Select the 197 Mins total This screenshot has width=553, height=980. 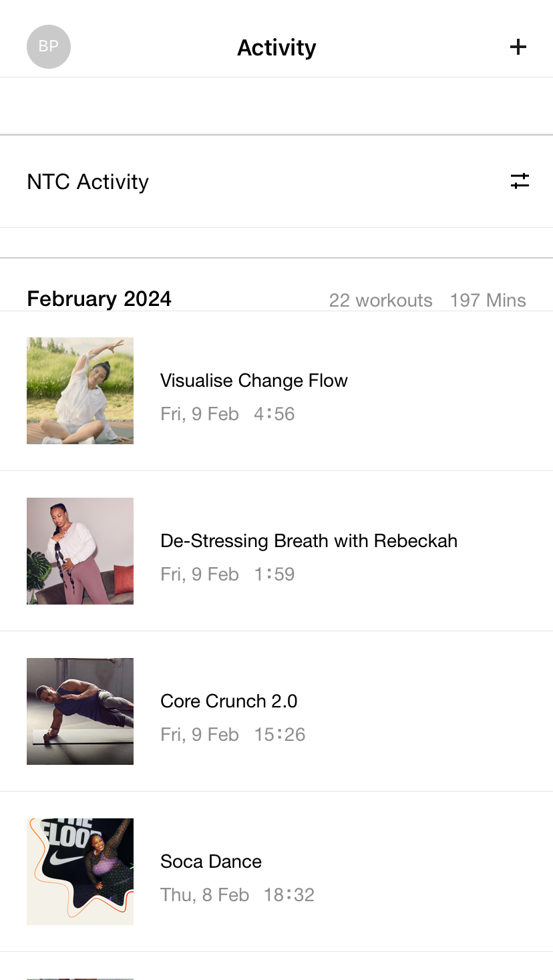tap(488, 301)
